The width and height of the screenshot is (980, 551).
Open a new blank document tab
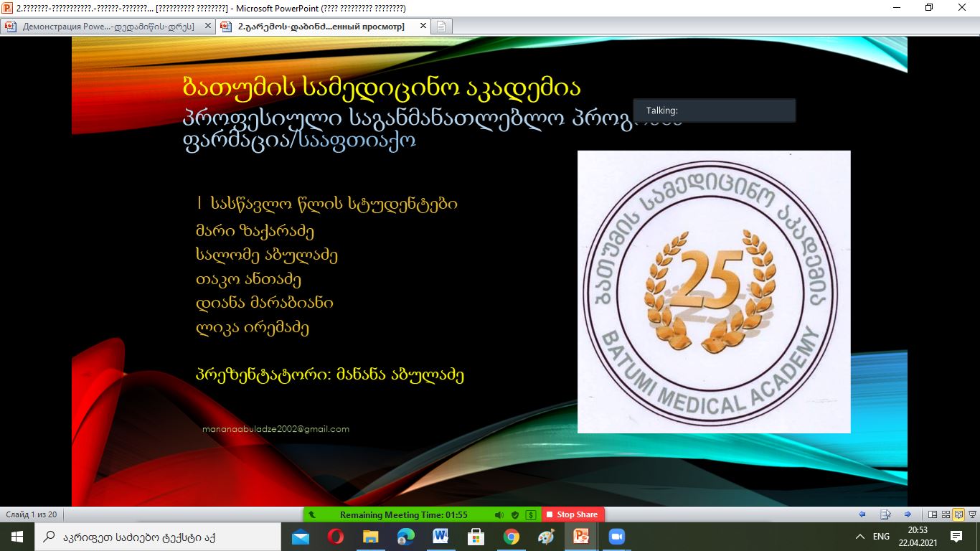[442, 27]
